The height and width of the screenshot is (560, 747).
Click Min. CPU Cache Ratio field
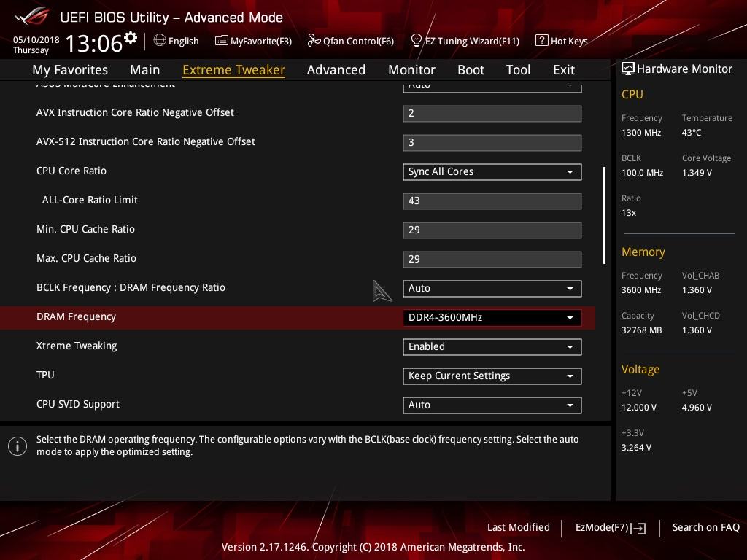[492, 230]
